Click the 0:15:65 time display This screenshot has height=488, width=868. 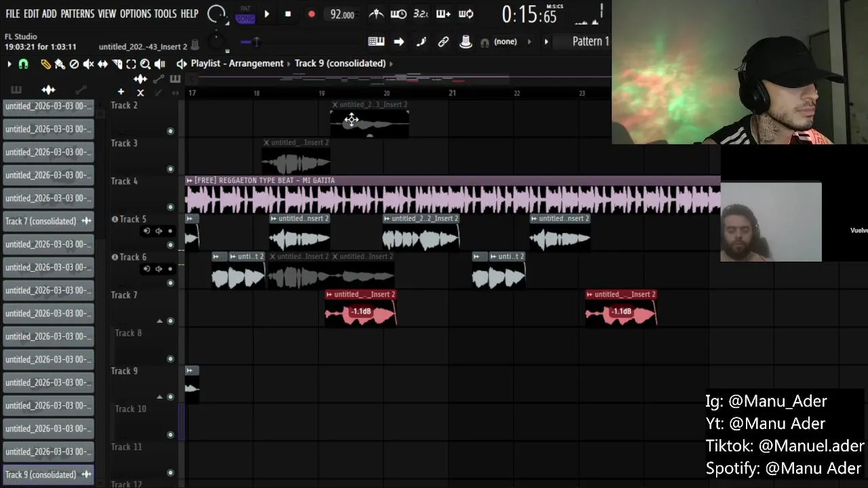click(x=529, y=14)
